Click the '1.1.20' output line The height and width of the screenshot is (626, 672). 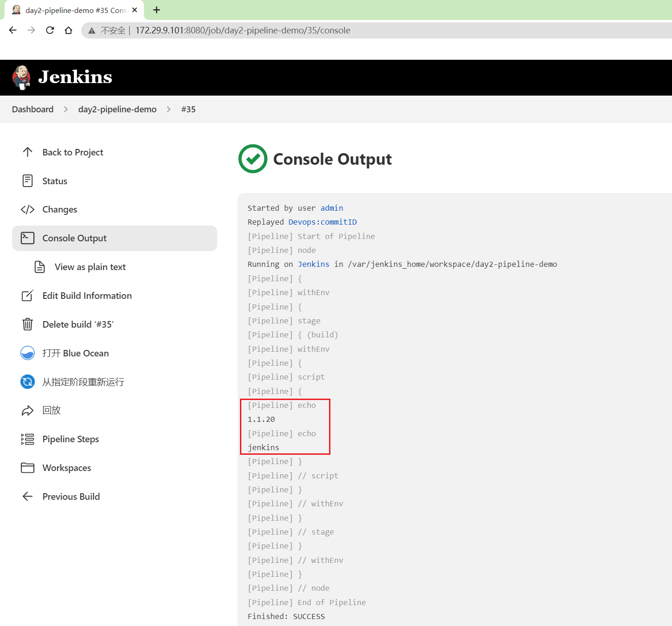pyautogui.click(x=261, y=419)
